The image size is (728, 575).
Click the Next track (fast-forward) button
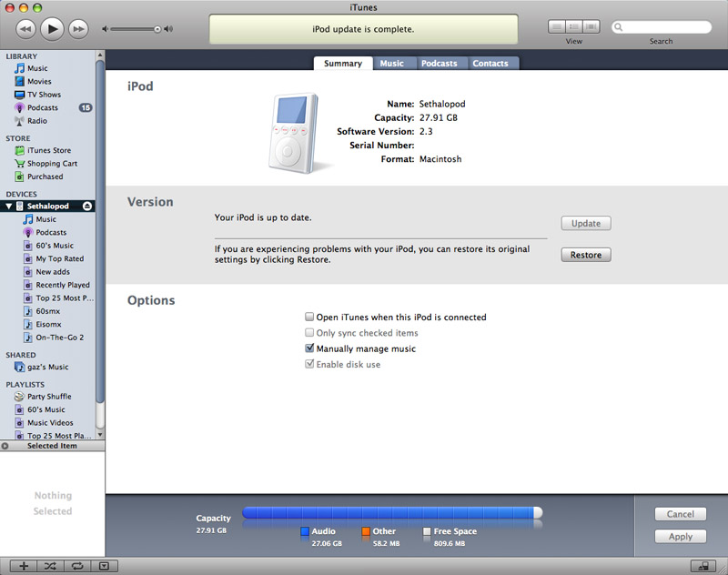78,29
